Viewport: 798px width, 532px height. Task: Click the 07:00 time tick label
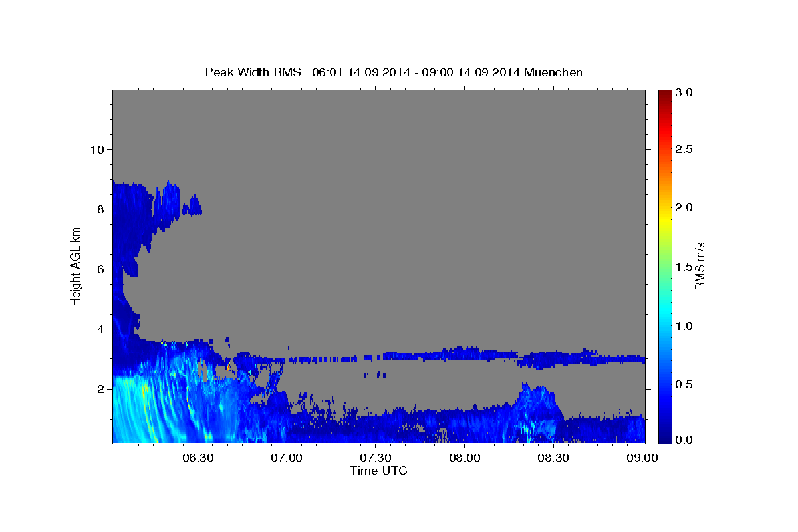[x=287, y=458]
